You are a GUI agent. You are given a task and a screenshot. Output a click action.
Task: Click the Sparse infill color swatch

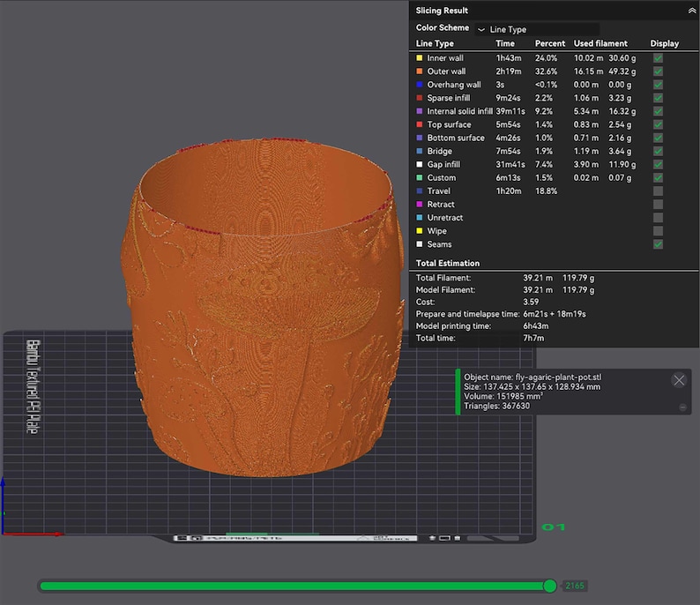coord(419,98)
